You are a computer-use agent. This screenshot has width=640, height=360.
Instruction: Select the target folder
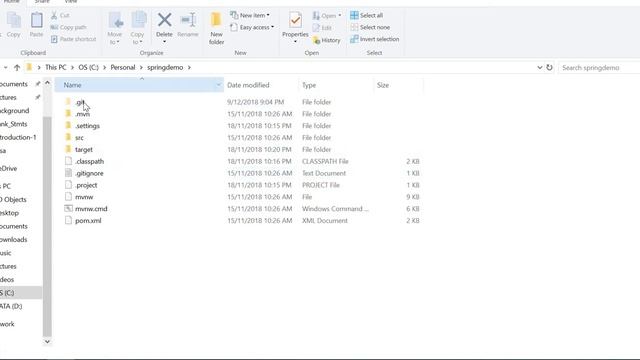[84, 149]
